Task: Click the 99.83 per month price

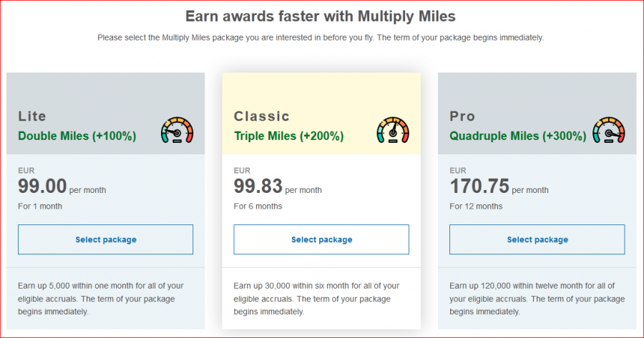Action: coord(276,187)
